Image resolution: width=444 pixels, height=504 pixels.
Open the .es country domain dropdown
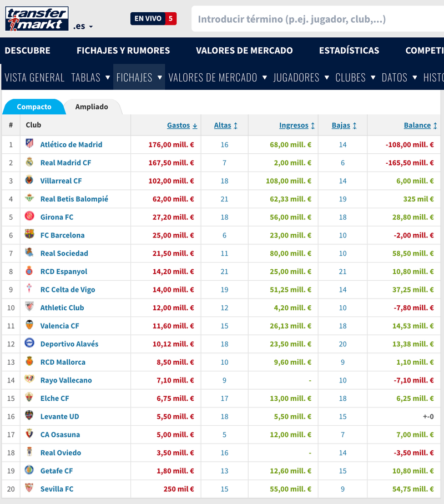(83, 26)
